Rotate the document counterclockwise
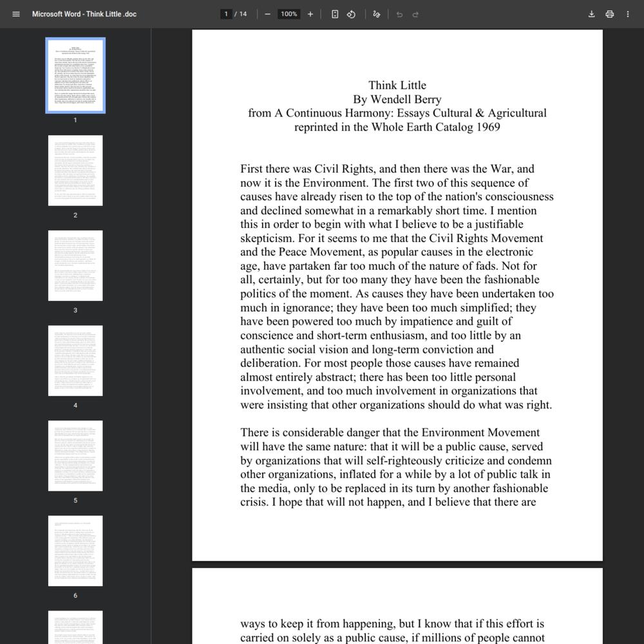The width and height of the screenshot is (644, 644). point(352,14)
